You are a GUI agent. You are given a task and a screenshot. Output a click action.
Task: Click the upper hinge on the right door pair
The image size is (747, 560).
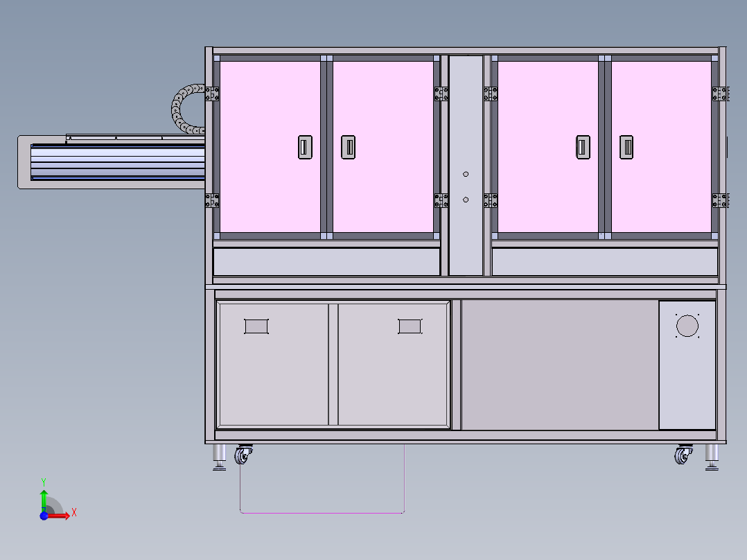click(492, 94)
